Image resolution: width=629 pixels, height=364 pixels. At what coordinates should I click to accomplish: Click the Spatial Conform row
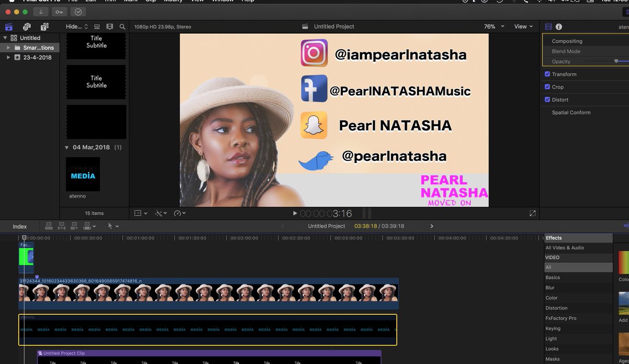(571, 113)
